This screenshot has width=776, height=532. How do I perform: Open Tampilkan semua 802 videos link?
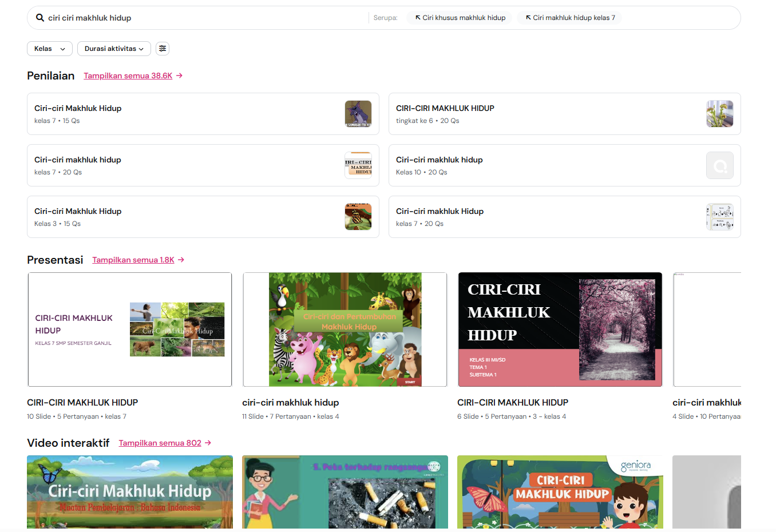coord(160,443)
